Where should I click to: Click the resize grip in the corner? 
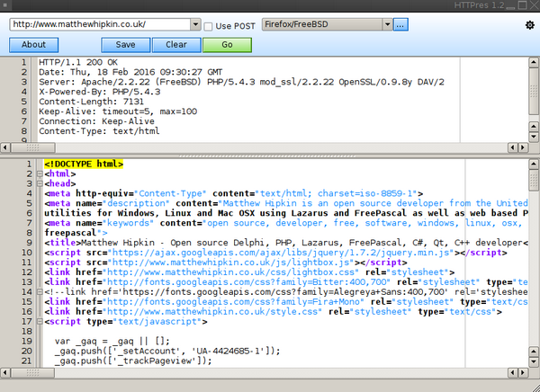click(x=535, y=388)
